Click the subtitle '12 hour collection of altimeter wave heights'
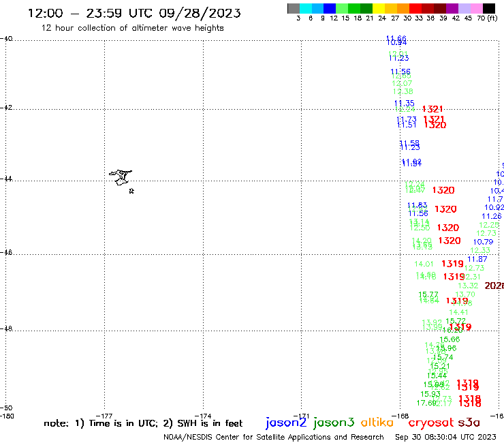Viewport: 504px width, 443px height. tap(132, 28)
